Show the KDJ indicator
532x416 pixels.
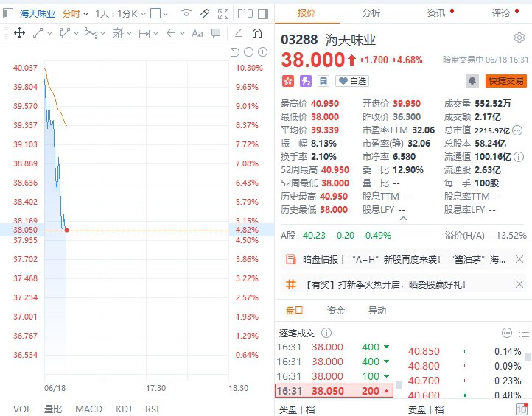point(124,409)
